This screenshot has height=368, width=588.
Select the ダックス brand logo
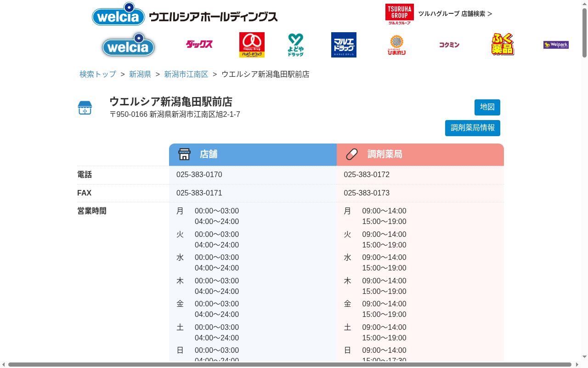coord(199,45)
